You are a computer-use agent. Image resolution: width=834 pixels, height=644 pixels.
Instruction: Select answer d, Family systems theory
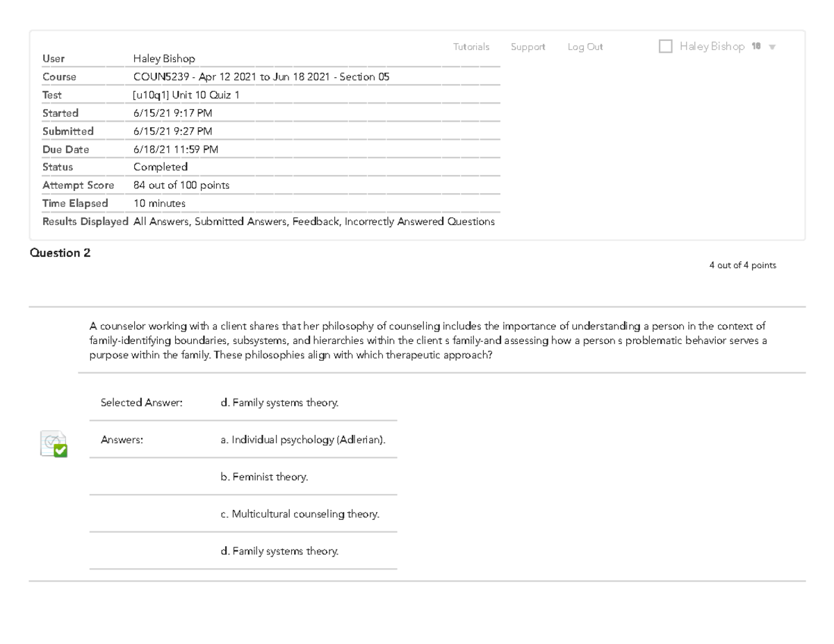[279, 551]
